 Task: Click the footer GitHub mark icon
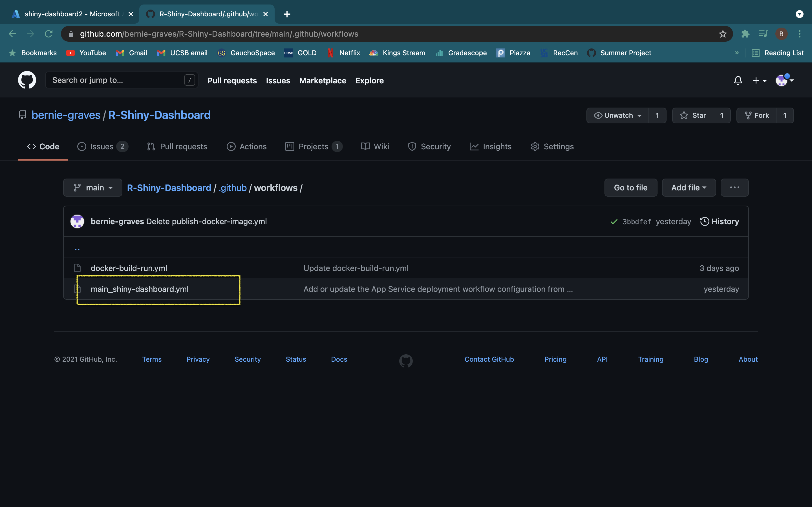[406, 361]
